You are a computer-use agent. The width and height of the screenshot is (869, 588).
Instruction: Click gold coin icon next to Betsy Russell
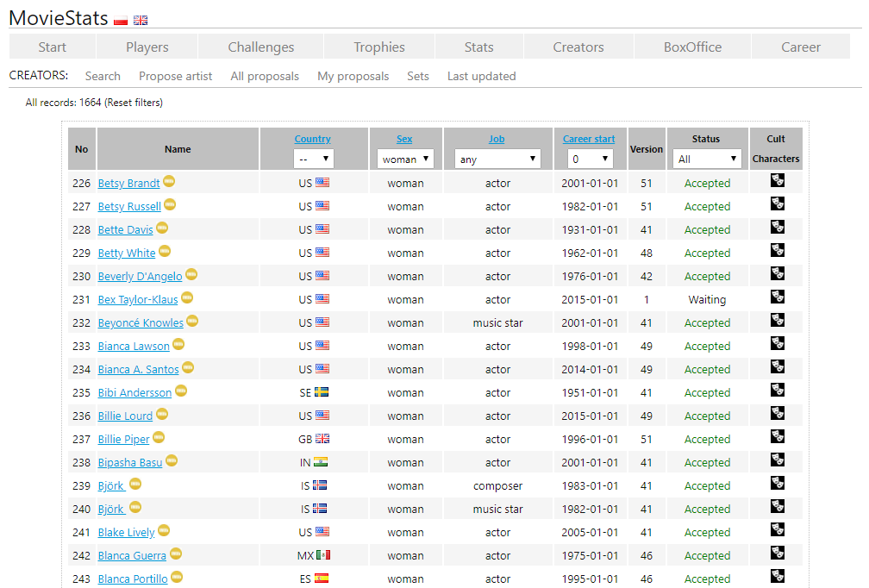[170, 204]
